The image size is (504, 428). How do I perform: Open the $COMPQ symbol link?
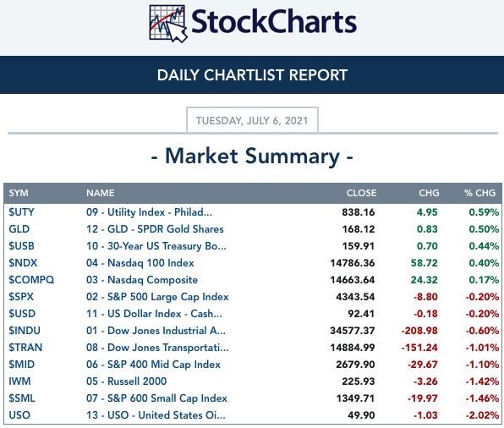pos(31,280)
